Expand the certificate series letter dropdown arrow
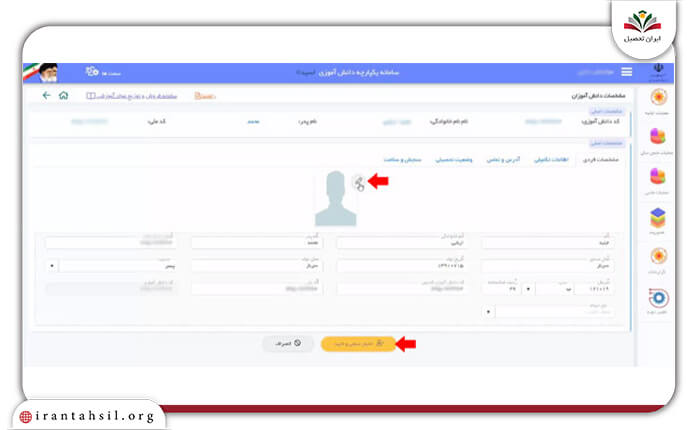700x430 pixels. pyautogui.click(x=528, y=289)
